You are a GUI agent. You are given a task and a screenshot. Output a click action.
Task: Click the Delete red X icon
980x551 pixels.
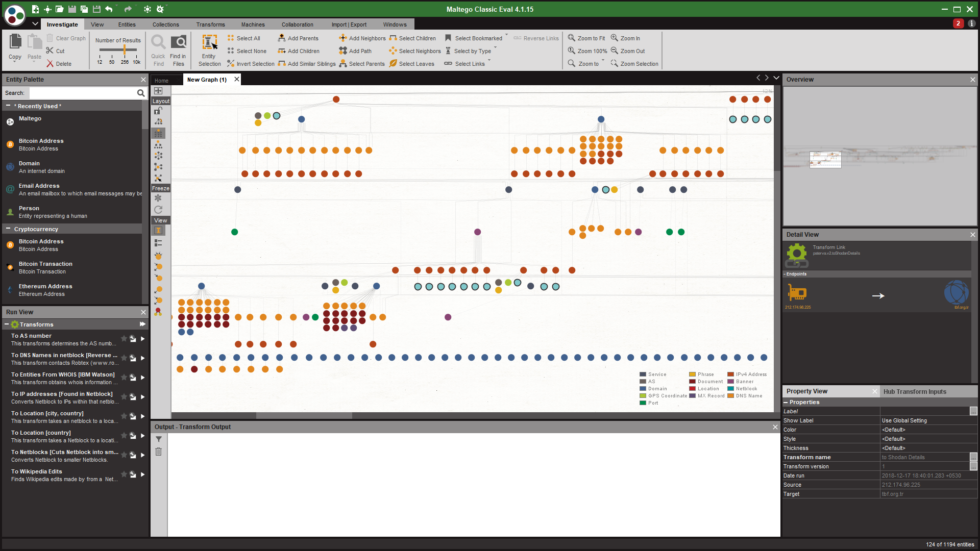(x=50, y=63)
